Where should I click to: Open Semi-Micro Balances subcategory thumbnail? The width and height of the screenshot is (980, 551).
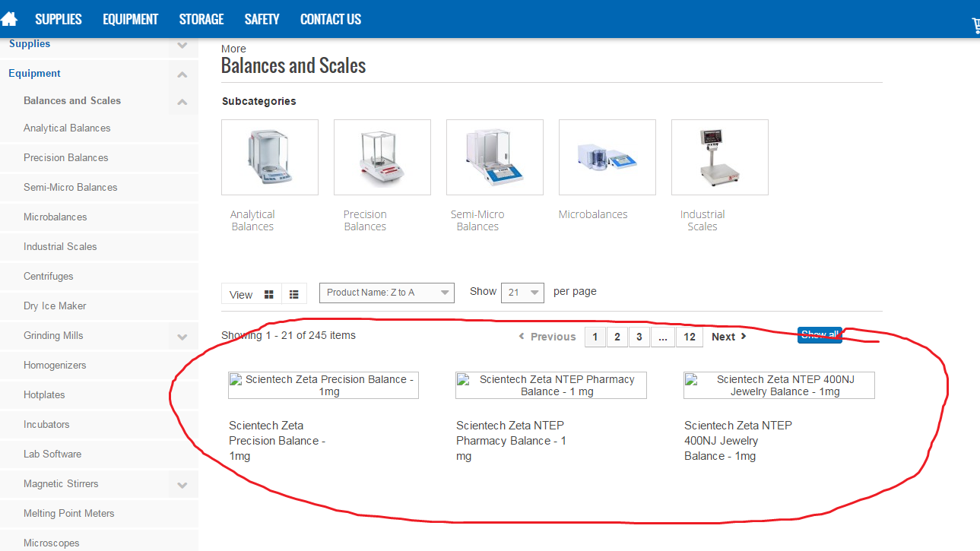[495, 157]
